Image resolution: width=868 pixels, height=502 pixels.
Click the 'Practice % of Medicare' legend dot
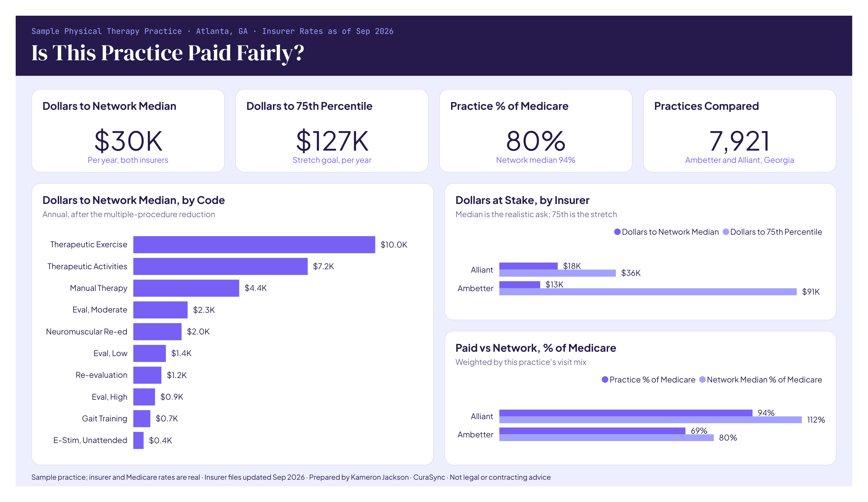click(605, 380)
